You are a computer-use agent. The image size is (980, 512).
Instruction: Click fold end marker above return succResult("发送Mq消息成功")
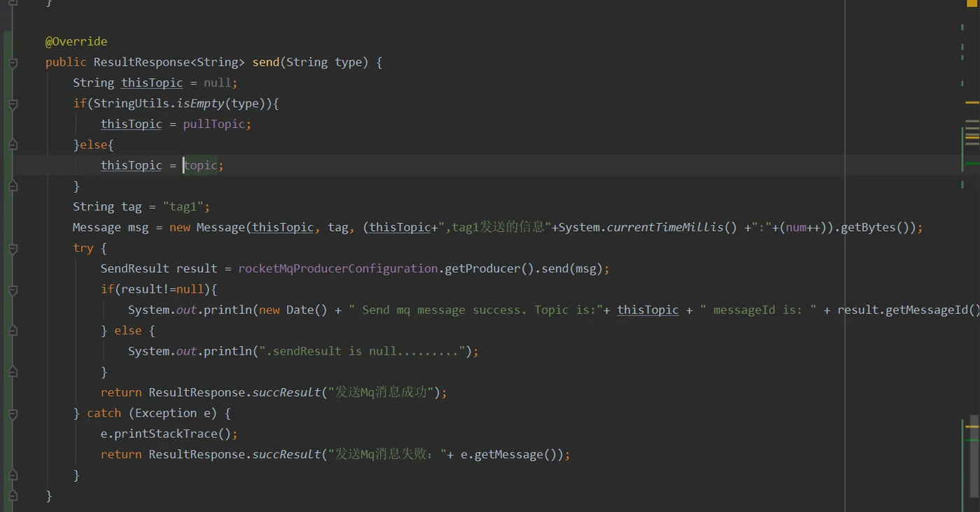click(13, 372)
